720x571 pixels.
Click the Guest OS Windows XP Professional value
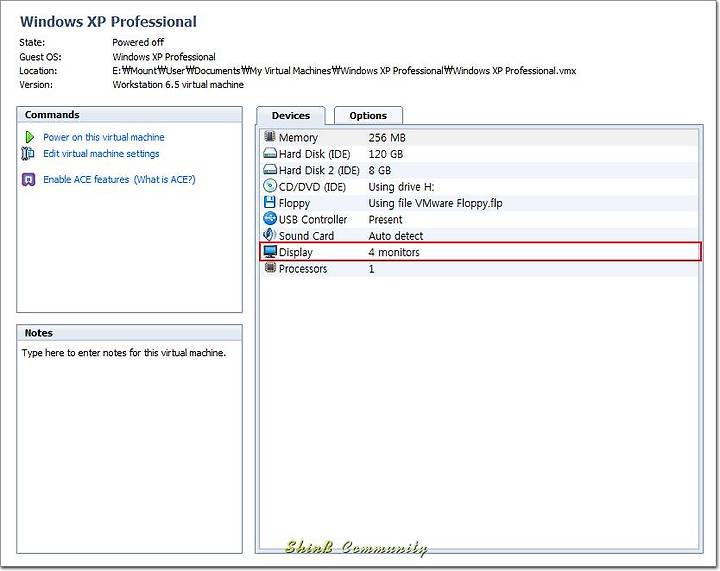pos(164,57)
